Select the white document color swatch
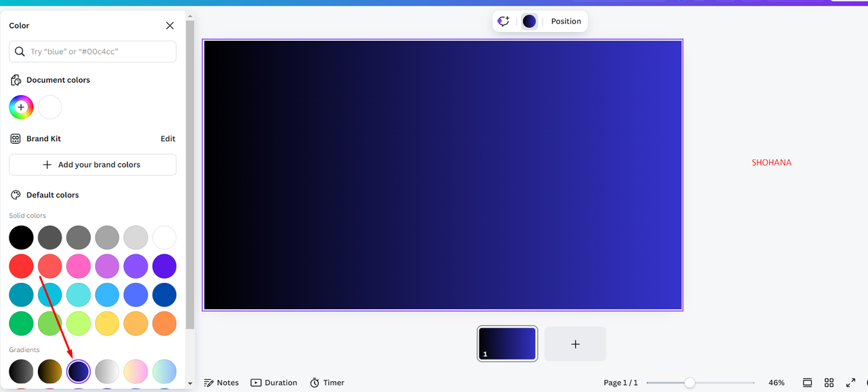868x392 pixels. point(50,107)
